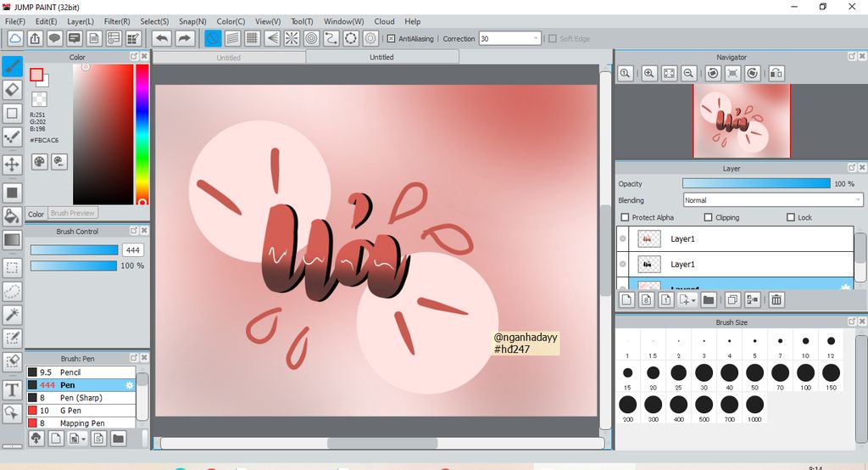The width and height of the screenshot is (868, 470).
Task: Turn snap off with blue circle icon
Action: click(213, 38)
